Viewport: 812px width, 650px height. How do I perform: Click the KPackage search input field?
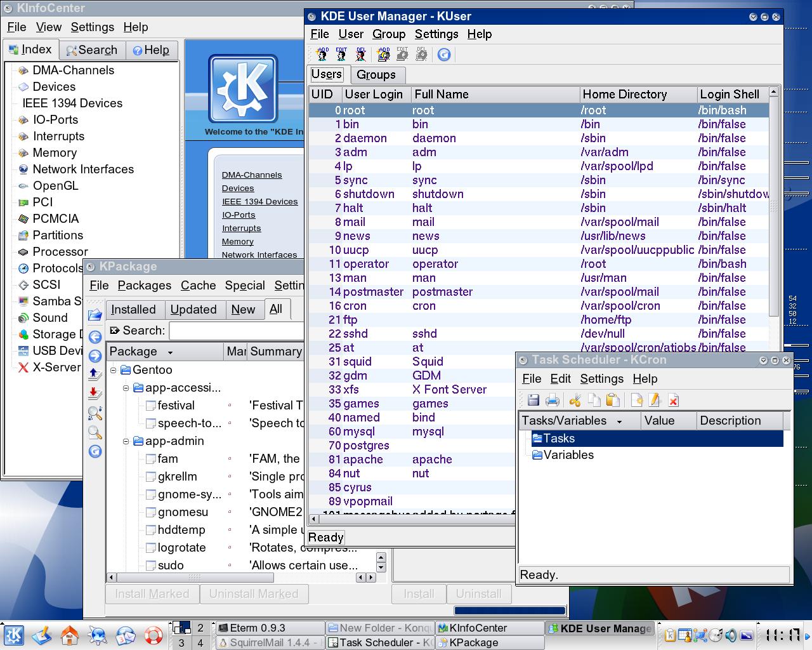(236, 331)
